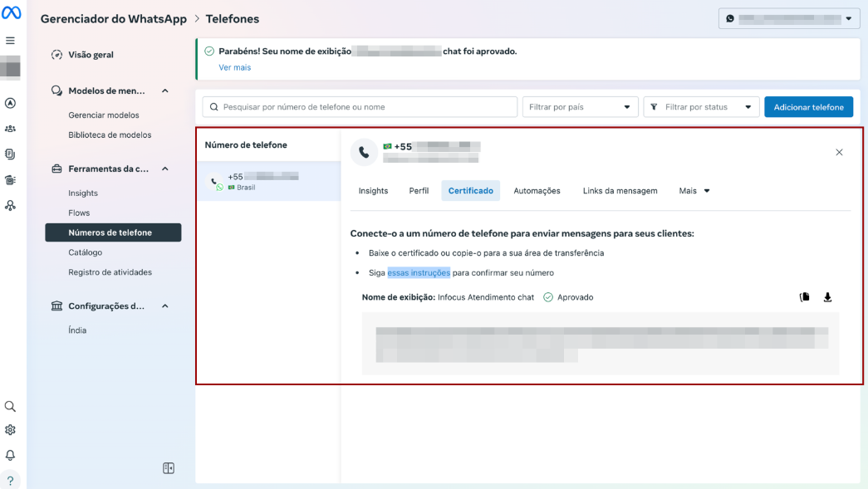868x489 pixels.
Task: Switch to the Insights tab
Action: [x=373, y=191]
